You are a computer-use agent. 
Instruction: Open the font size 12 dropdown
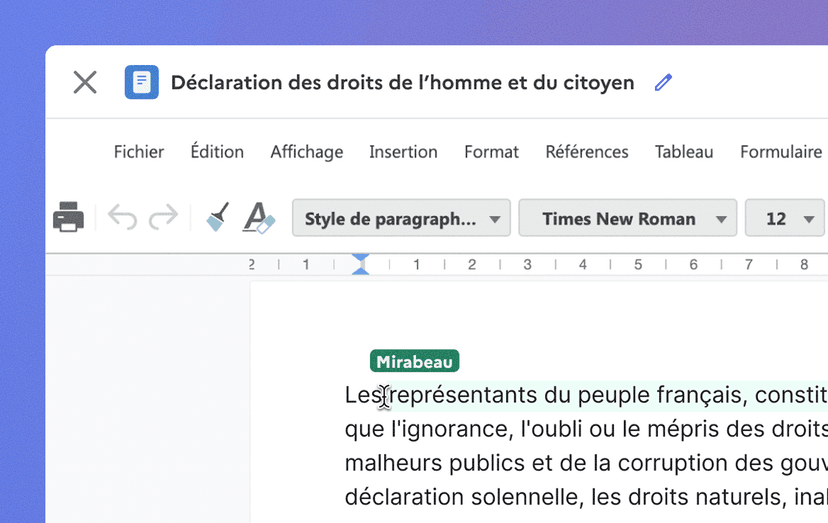785,218
